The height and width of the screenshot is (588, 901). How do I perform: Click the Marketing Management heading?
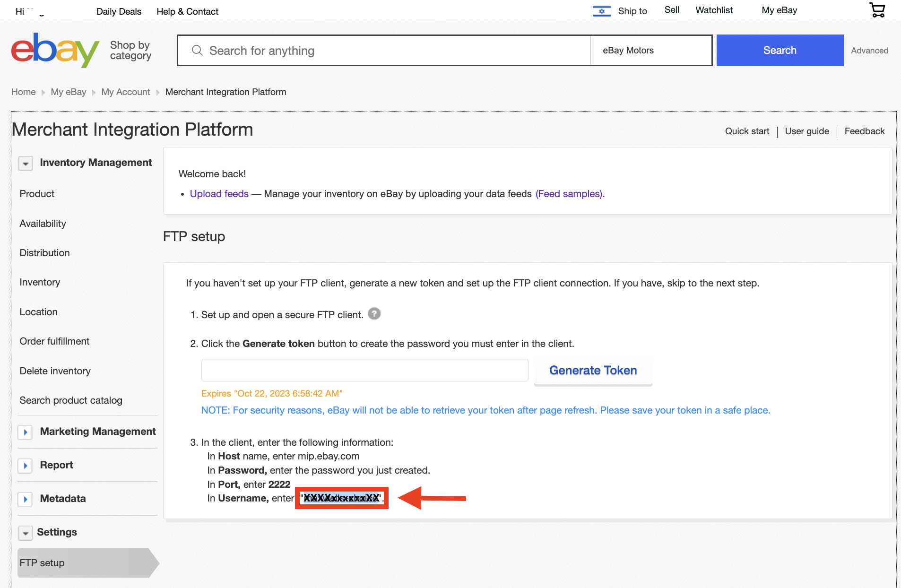coord(97,432)
